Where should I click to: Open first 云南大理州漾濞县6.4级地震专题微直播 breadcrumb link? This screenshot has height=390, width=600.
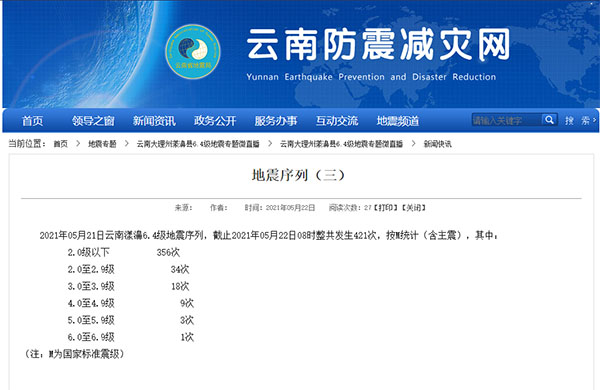(198, 144)
